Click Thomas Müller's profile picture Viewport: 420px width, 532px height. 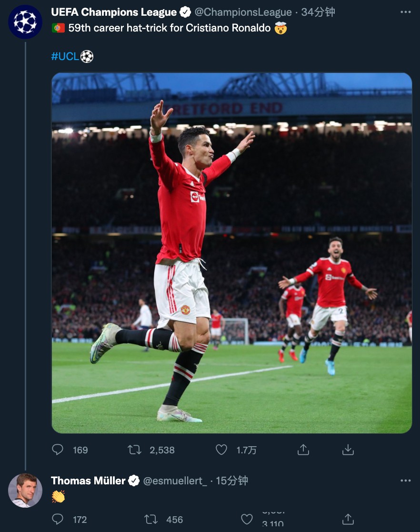[x=25, y=491]
